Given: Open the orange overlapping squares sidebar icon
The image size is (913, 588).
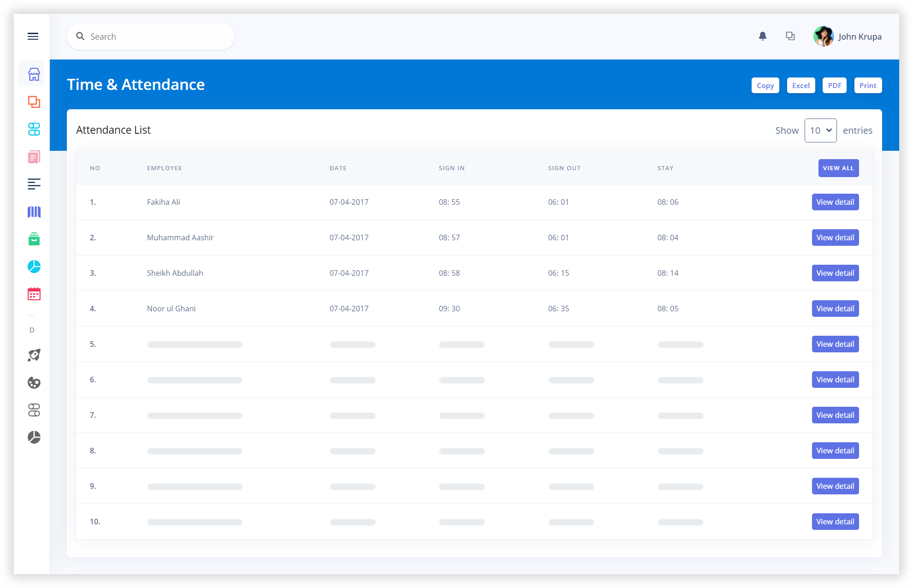Looking at the screenshot, I should pyautogui.click(x=34, y=101).
